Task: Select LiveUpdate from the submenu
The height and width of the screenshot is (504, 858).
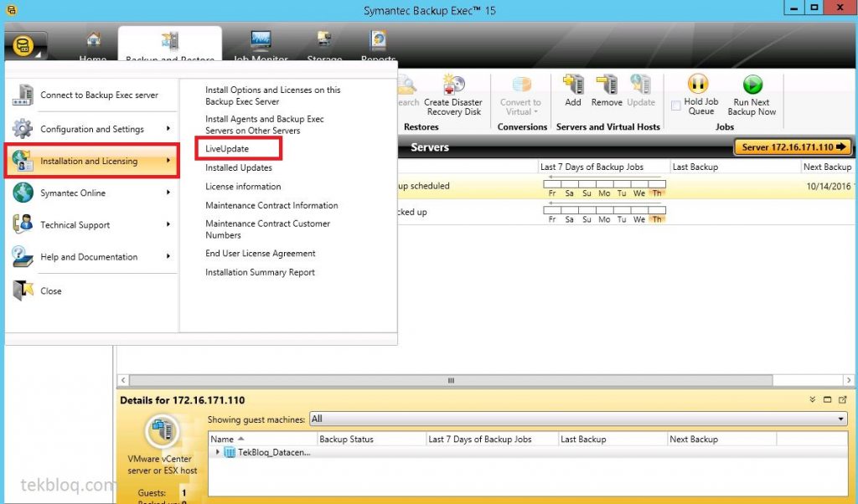Action: (227, 148)
